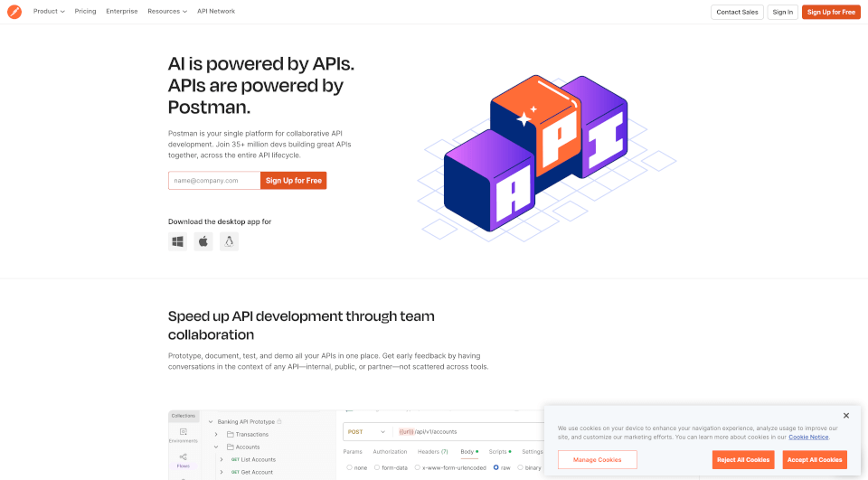Click the Contact Sales button

tap(737, 12)
